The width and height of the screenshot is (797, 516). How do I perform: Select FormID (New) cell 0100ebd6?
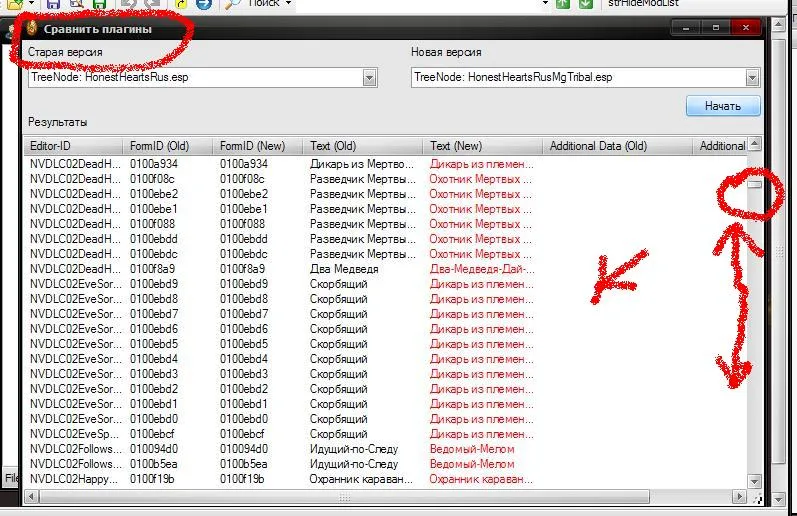click(x=244, y=329)
